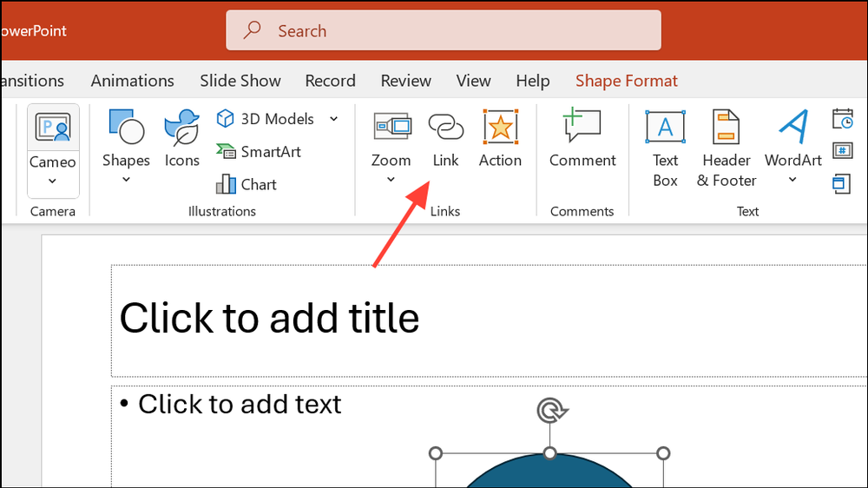Expand the 3D Models dropdown arrow

click(x=334, y=119)
